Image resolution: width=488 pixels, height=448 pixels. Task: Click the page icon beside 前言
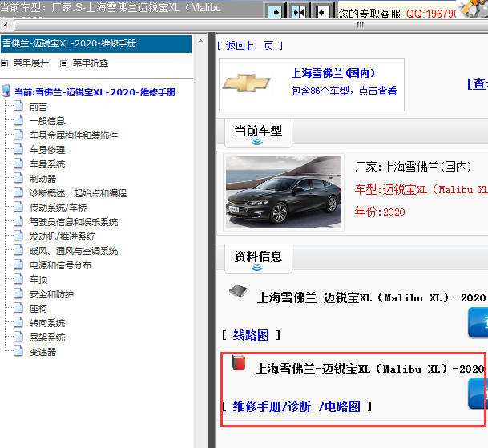pos(18,106)
